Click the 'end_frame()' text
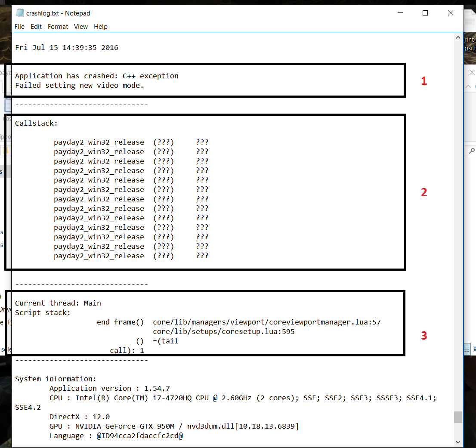 tap(120, 322)
